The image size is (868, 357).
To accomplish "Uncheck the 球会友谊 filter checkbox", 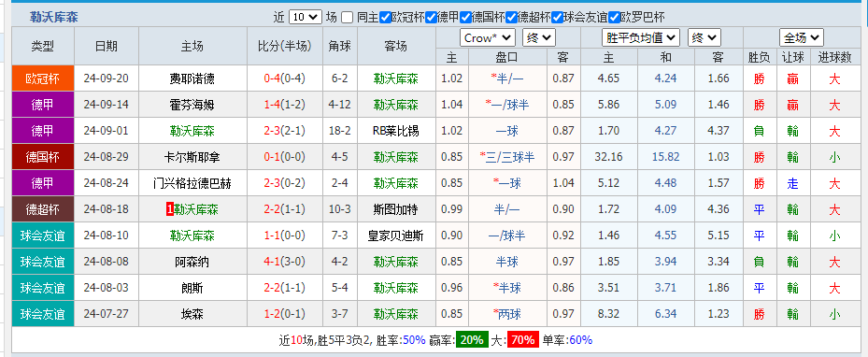I will (x=558, y=18).
